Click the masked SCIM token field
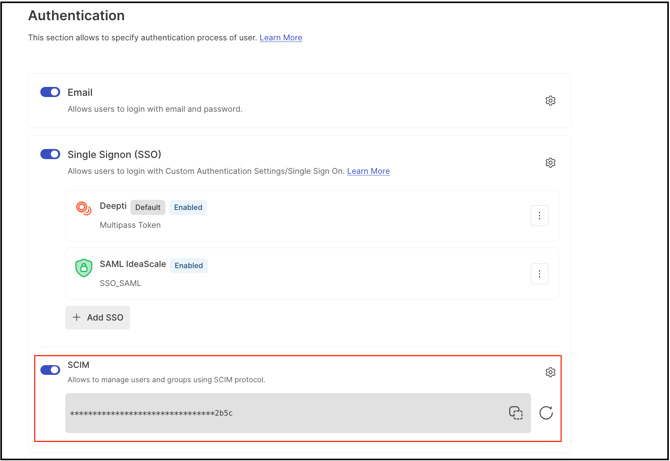Screen dimensions: 670x461 pos(298,413)
